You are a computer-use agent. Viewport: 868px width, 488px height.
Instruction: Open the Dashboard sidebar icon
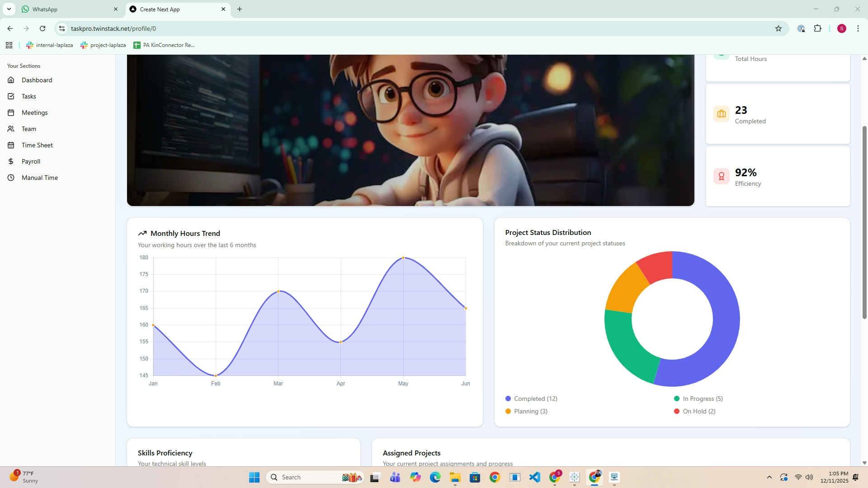11,80
